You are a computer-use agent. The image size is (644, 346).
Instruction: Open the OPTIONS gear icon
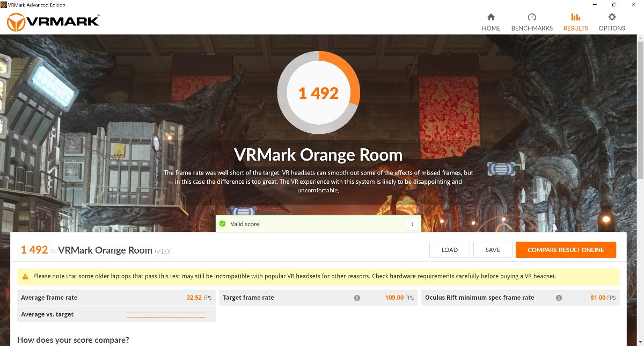[x=612, y=17]
